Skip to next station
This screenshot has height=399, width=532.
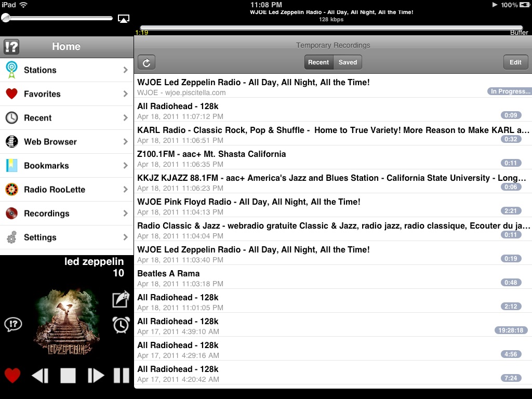96,376
